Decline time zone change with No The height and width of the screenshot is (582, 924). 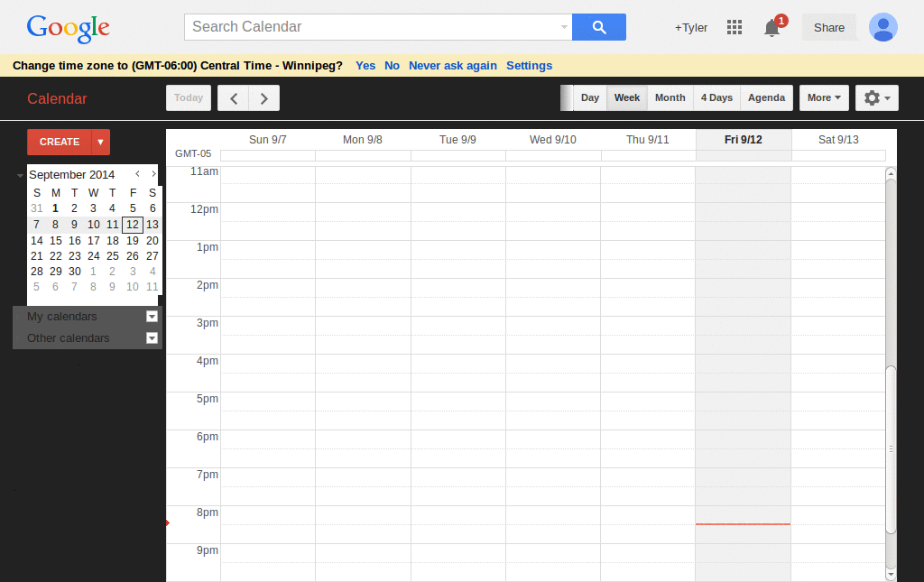(392, 65)
